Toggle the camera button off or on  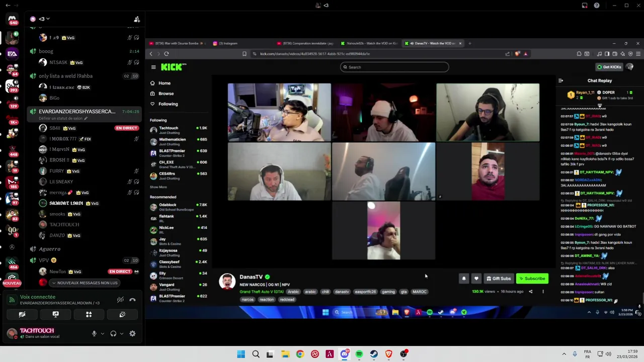22,314
